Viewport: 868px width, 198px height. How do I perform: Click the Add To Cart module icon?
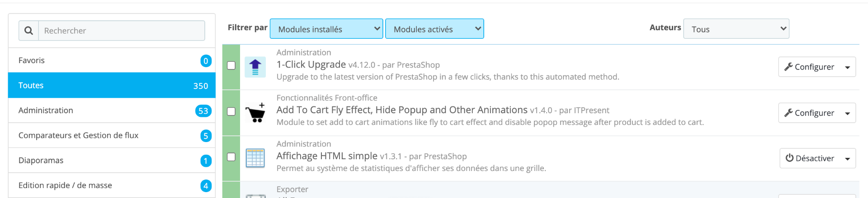tap(255, 113)
